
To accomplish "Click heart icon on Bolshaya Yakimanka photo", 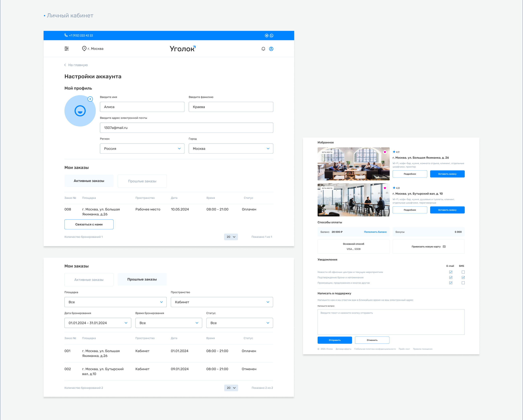I will (385, 152).
